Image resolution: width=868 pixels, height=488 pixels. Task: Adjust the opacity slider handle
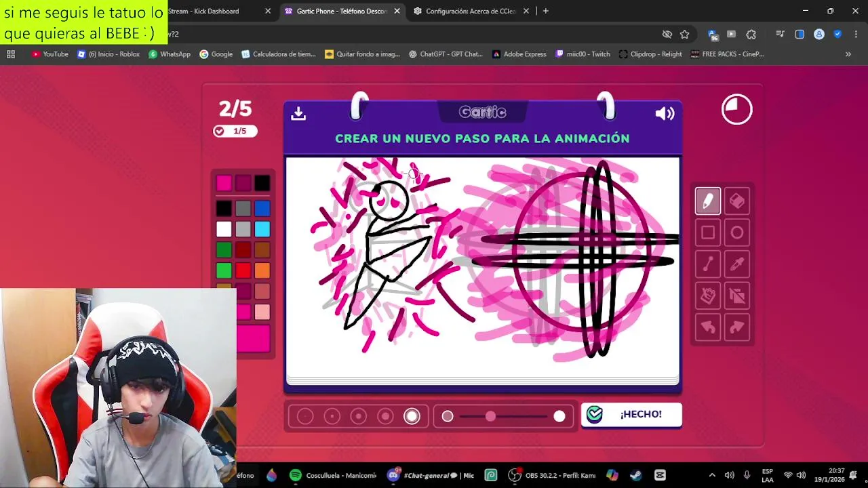[490, 416]
